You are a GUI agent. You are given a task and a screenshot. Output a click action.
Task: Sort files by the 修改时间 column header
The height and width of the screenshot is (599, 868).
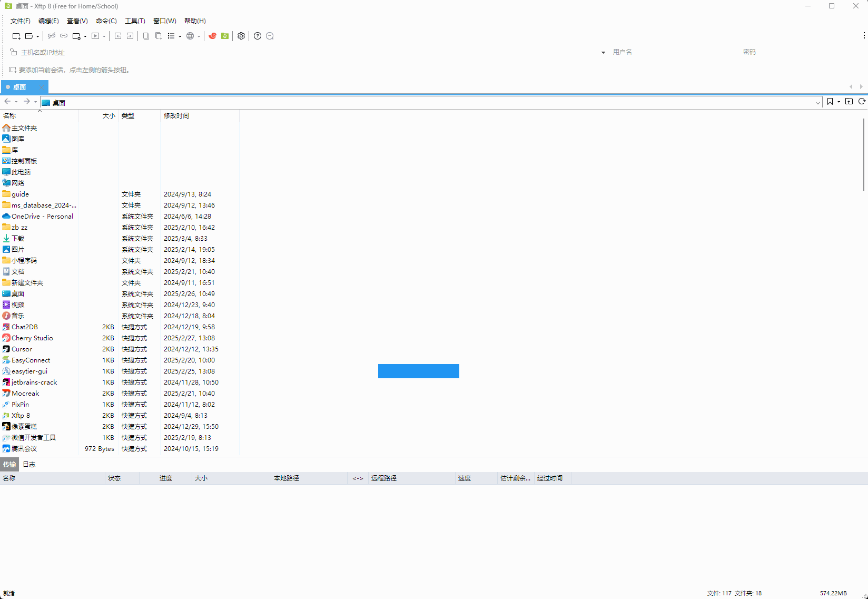[x=176, y=115]
